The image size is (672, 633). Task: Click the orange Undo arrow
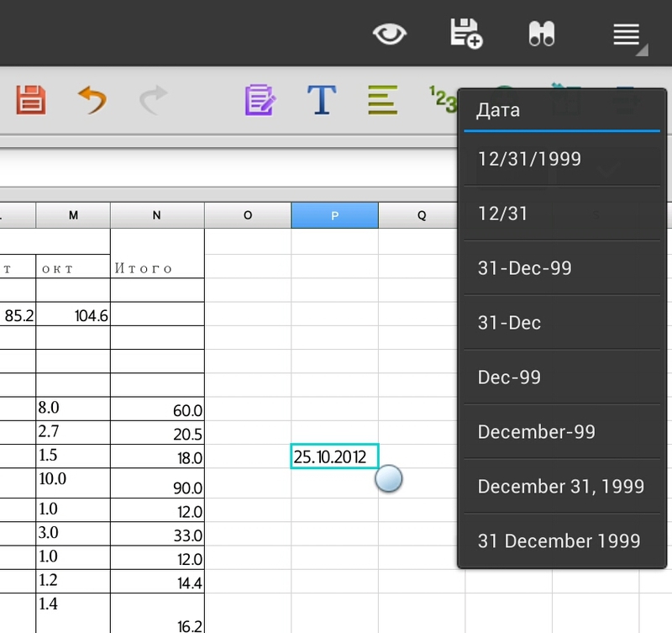click(92, 100)
